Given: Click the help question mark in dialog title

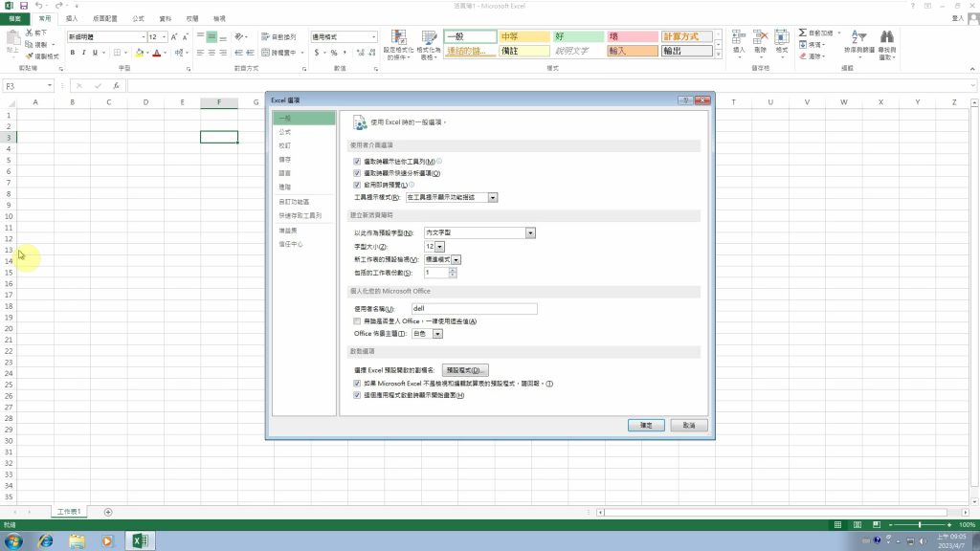Looking at the screenshot, I should pyautogui.click(x=685, y=99).
